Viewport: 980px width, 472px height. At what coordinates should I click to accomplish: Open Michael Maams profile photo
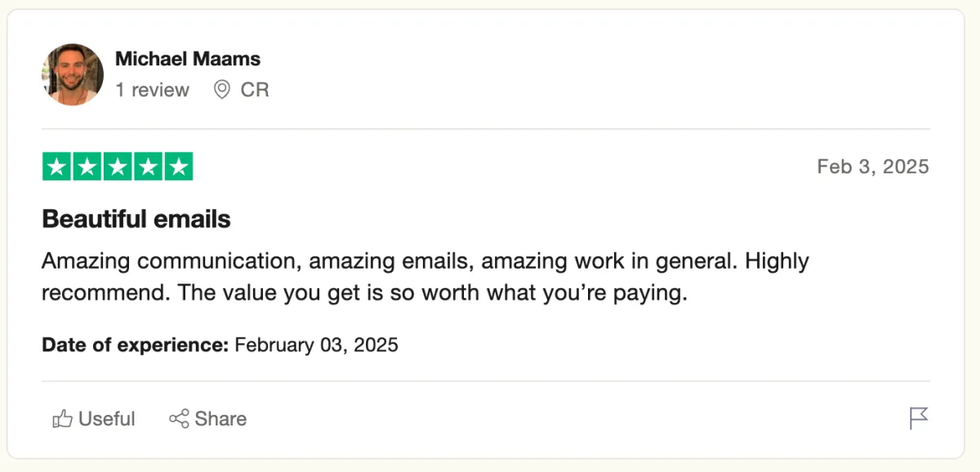pyautogui.click(x=73, y=74)
